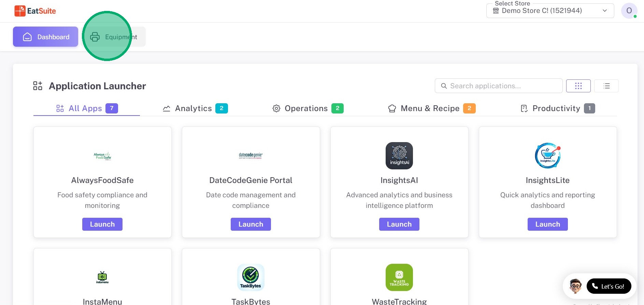Image resolution: width=644 pixels, height=305 pixels.
Task: Click 'Quick analytics and reporting dashboard' description
Action: (548, 200)
